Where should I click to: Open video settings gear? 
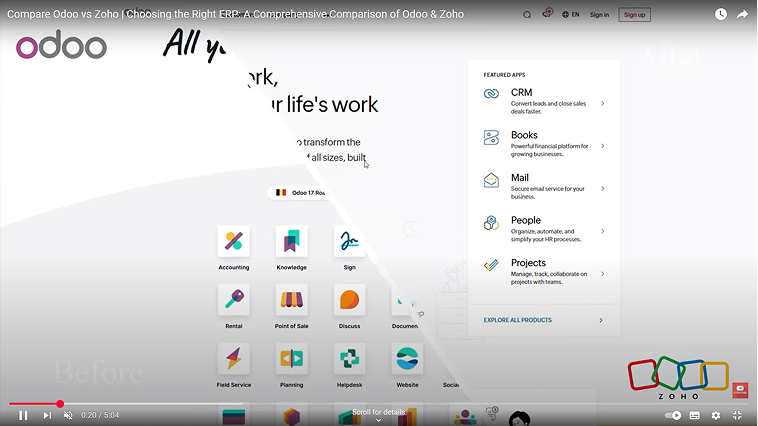tap(716, 415)
